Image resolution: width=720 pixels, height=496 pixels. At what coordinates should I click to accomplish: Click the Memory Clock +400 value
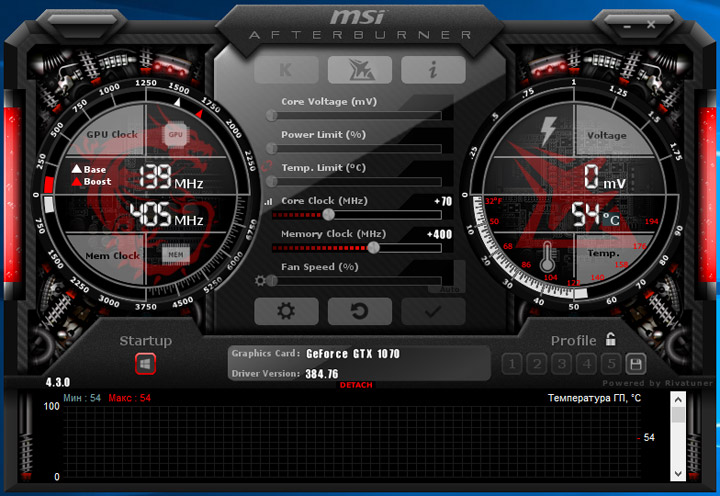439,234
